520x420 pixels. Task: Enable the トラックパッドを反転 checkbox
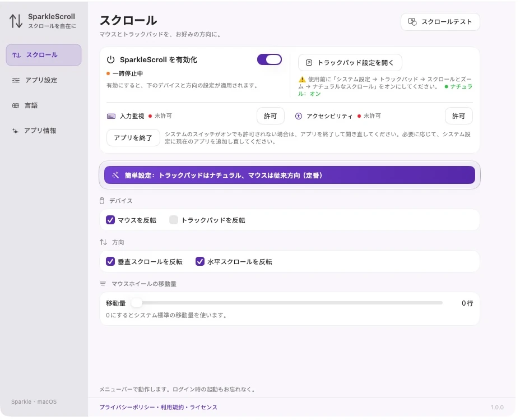tap(174, 220)
